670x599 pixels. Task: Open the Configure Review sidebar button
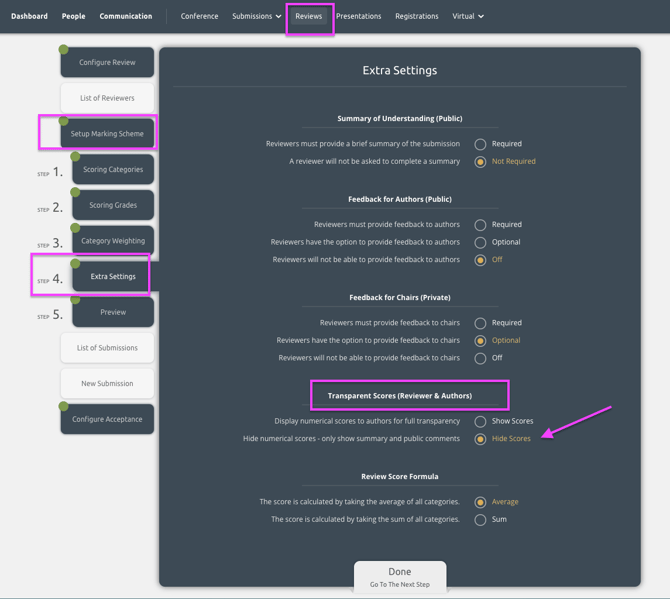(x=107, y=62)
